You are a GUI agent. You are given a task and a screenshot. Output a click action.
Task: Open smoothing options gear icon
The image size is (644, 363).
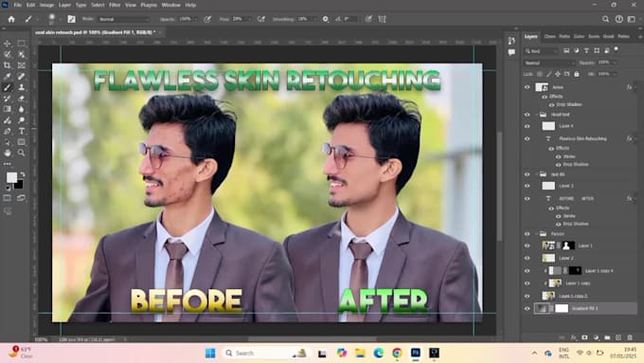pyautogui.click(x=325, y=19)
